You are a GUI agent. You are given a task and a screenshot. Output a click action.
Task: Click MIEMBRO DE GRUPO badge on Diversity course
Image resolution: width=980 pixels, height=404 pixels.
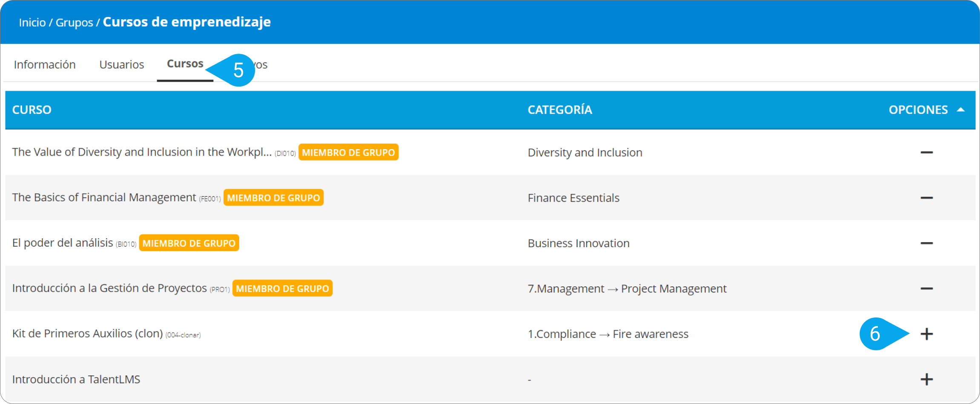(x=348, y=152)
